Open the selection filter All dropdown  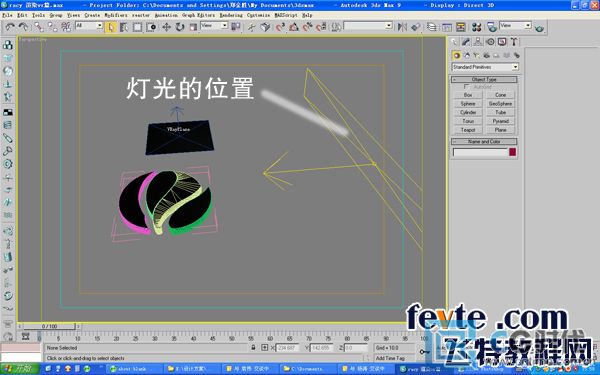(89, 26)
